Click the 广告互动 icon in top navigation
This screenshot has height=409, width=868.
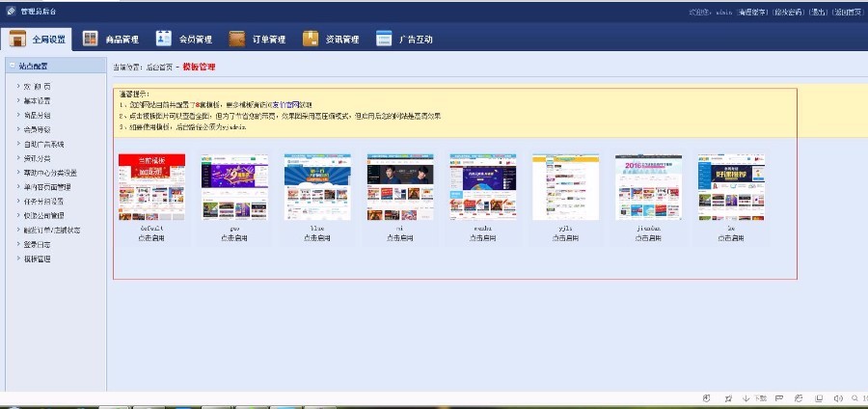tap(384, 39)
